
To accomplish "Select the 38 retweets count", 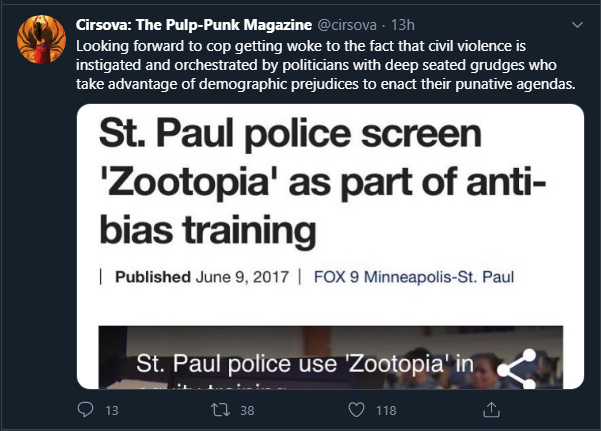I will tap(247, 410).
